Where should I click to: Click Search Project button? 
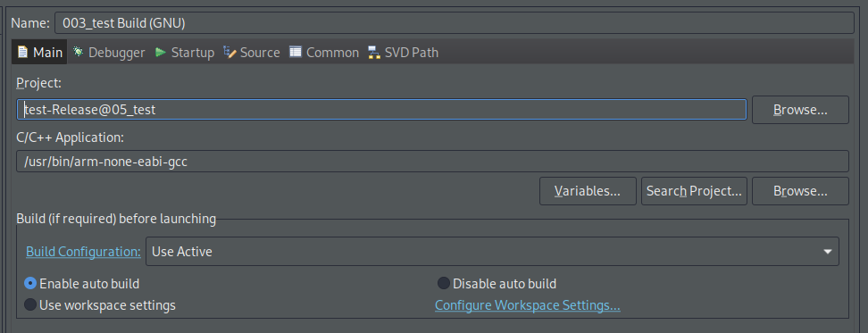pos(694,191)
